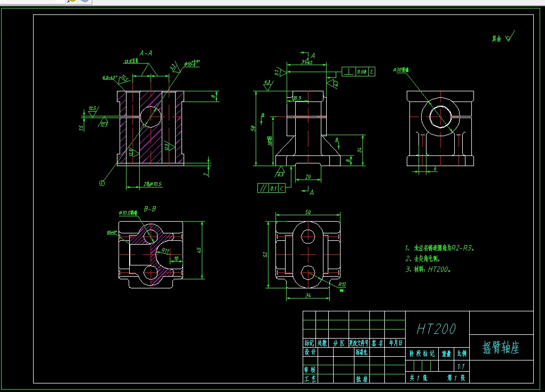Click the 更改文件号 column header
Screen dimensions: 545x392
click(x=359, y=343)
